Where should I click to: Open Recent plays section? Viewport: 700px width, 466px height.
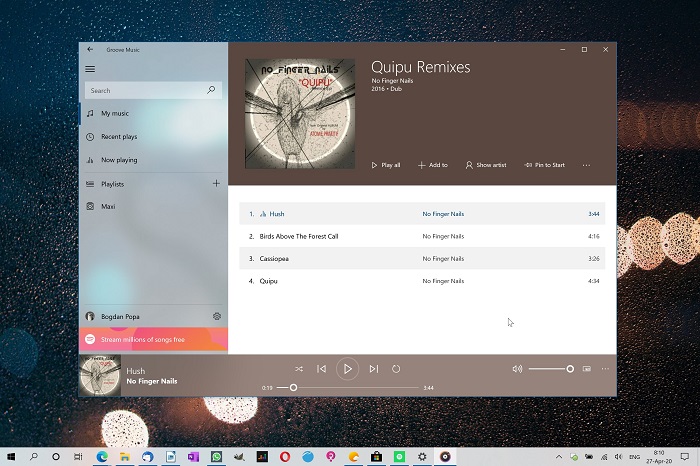(153, 137)
